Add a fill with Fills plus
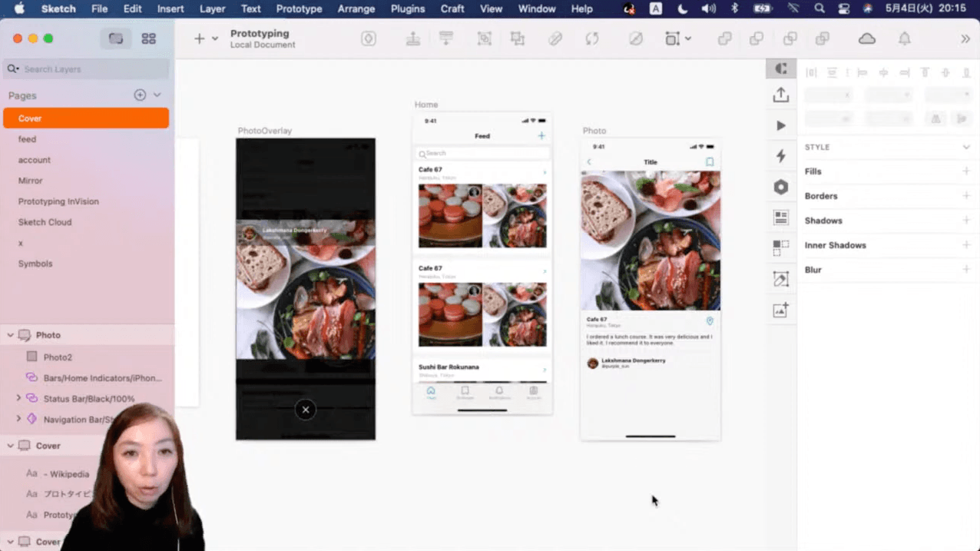This screenshot has height=551, width=980. tap(966, 171)
